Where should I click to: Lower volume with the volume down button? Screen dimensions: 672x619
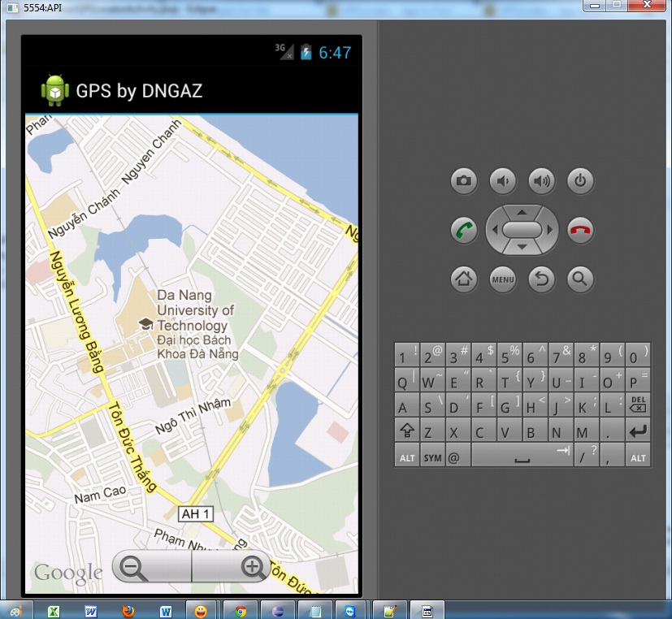coord(503,181)
